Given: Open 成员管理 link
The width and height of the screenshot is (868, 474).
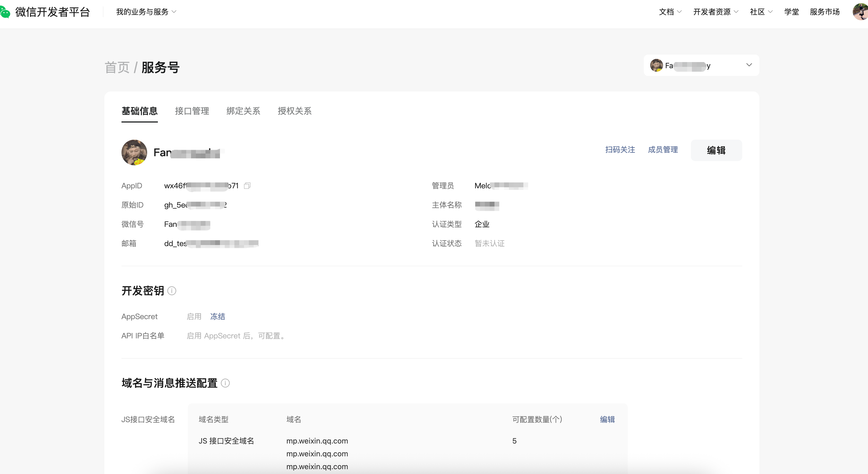Looking at the screenshot, I should 663,150.
